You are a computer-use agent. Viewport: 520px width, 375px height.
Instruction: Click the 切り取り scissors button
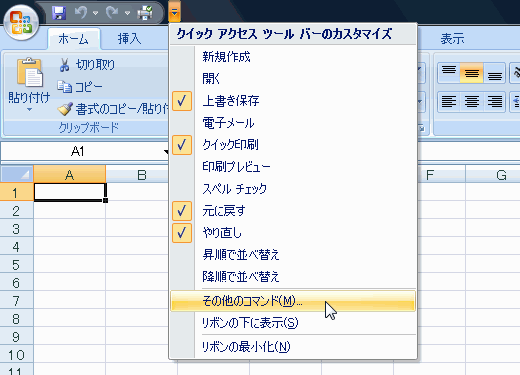coord(87,65)
